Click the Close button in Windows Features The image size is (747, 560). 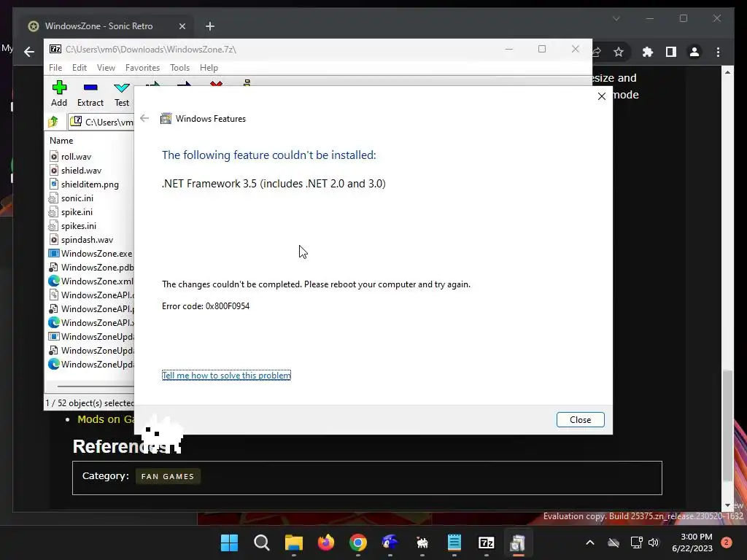(580, 419)
